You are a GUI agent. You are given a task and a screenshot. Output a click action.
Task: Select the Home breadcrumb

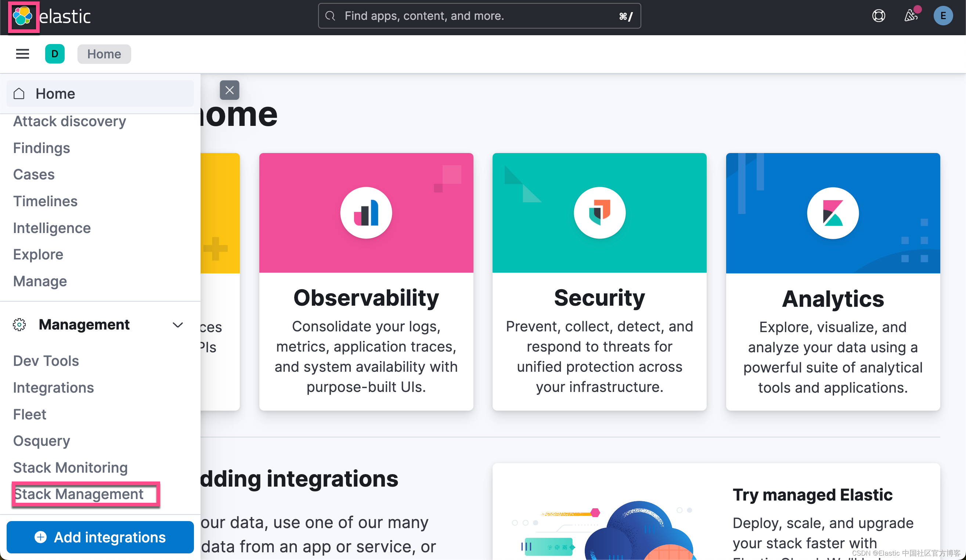point(104,54)
